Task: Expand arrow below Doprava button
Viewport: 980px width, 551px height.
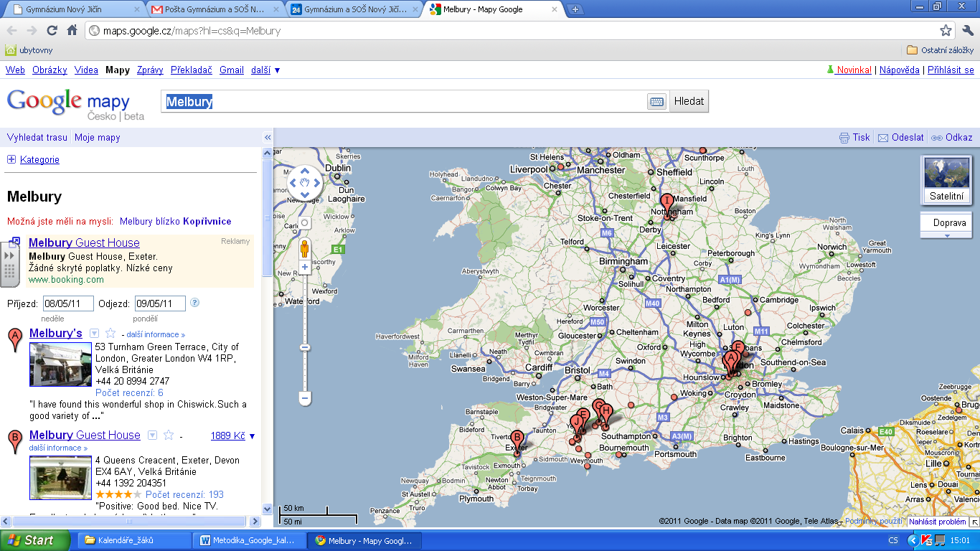Action: [x=946, y=235]
